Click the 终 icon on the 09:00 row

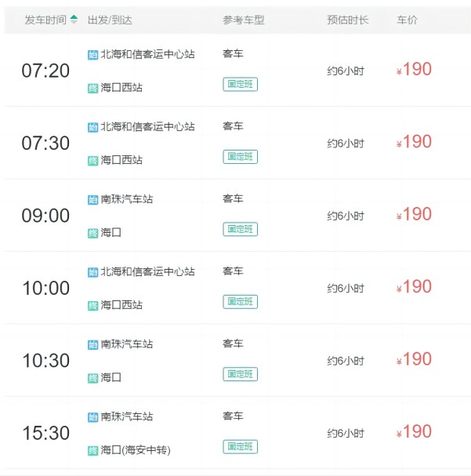coord(92,233)
